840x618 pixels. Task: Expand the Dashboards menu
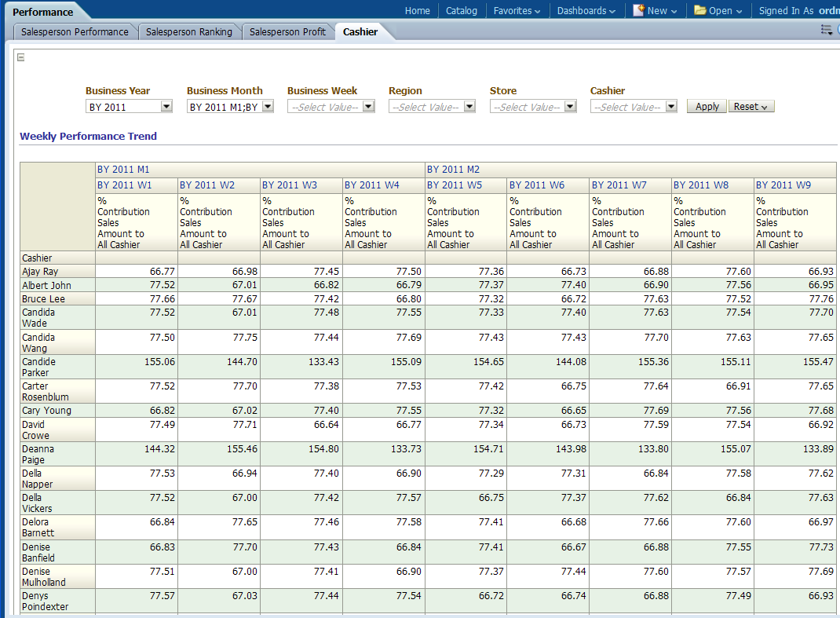point(586,11)
